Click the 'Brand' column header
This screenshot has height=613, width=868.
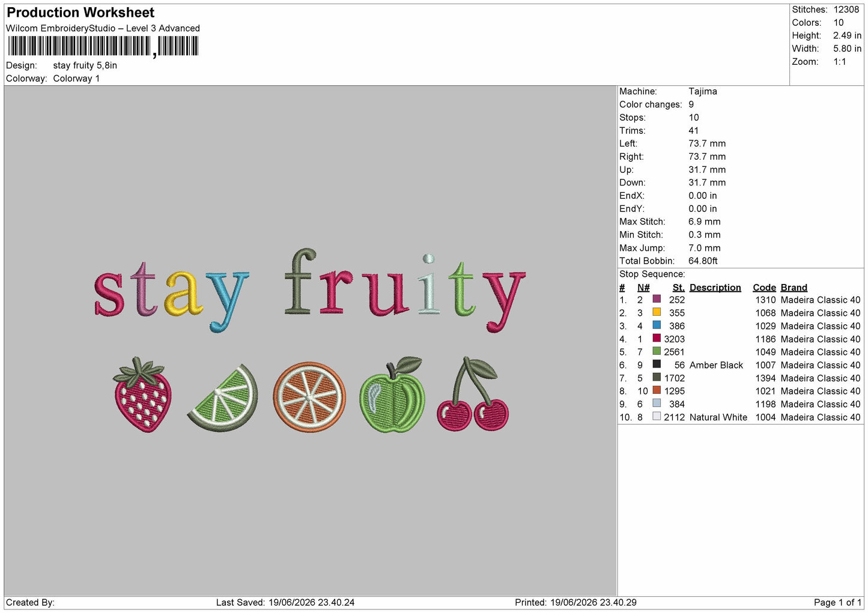click(x=794, y=288)
